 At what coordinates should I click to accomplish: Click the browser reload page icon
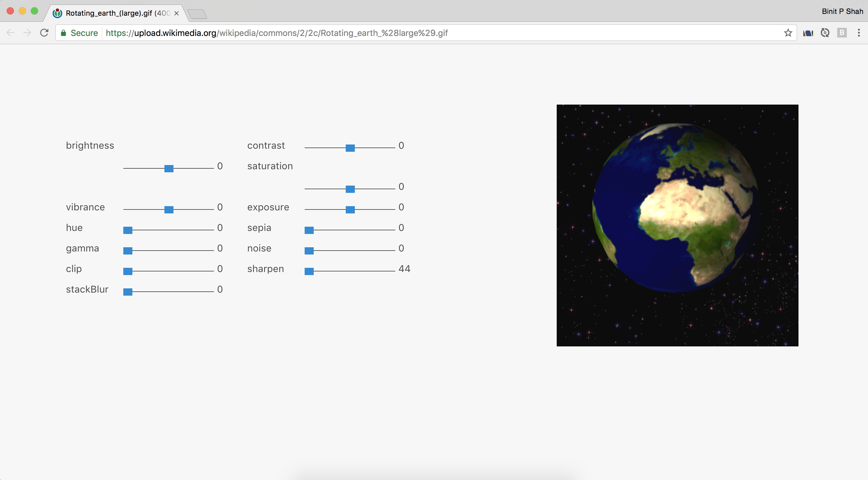44,33
